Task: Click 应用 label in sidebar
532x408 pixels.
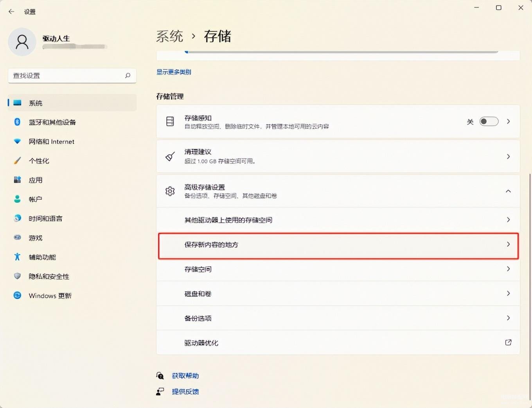Action: tap(36, 180)
